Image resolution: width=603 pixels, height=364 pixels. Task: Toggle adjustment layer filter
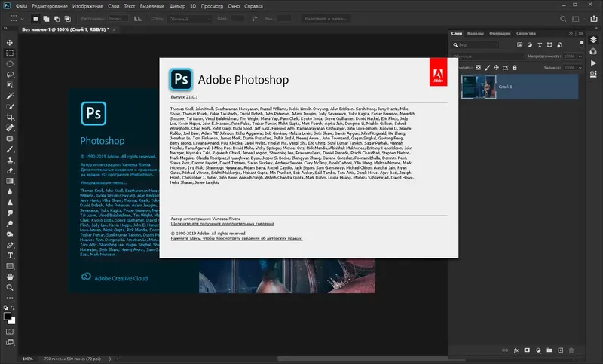(x=530, y=45)
